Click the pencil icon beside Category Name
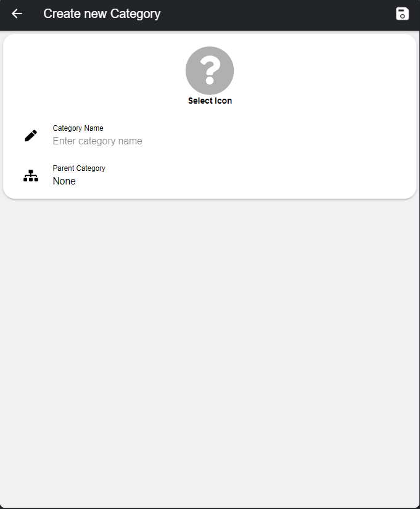This screenshot has height=509, width=420. pos(31,136)
